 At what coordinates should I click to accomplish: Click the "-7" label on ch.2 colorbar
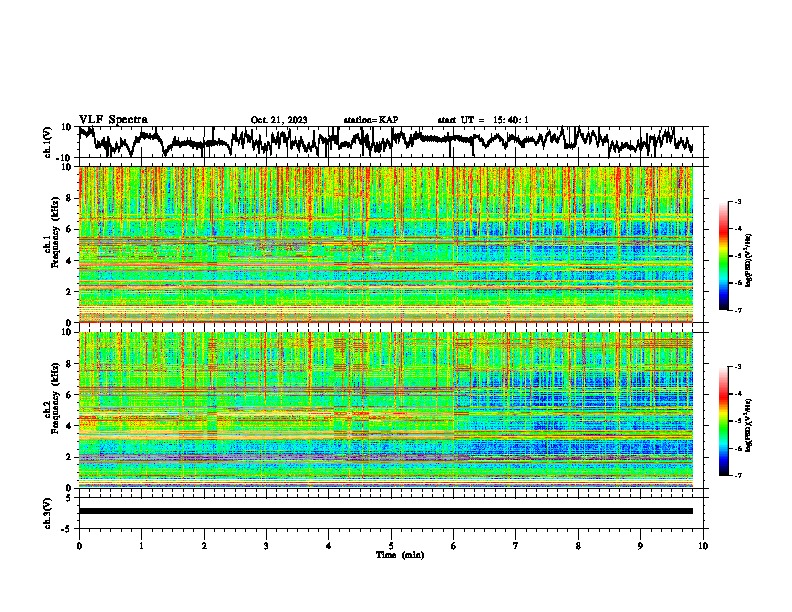pyautogui.click(x=737, y=475)
